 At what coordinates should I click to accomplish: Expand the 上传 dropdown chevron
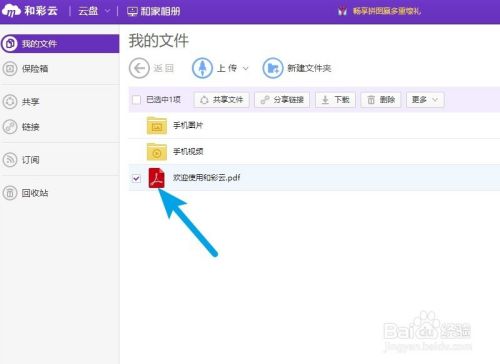245,69
